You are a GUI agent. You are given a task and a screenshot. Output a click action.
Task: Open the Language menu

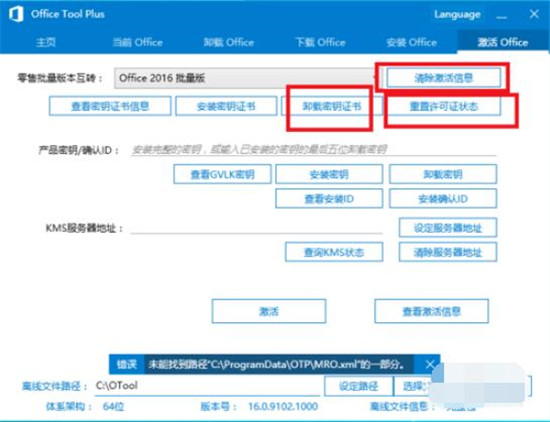pos(457,14)
